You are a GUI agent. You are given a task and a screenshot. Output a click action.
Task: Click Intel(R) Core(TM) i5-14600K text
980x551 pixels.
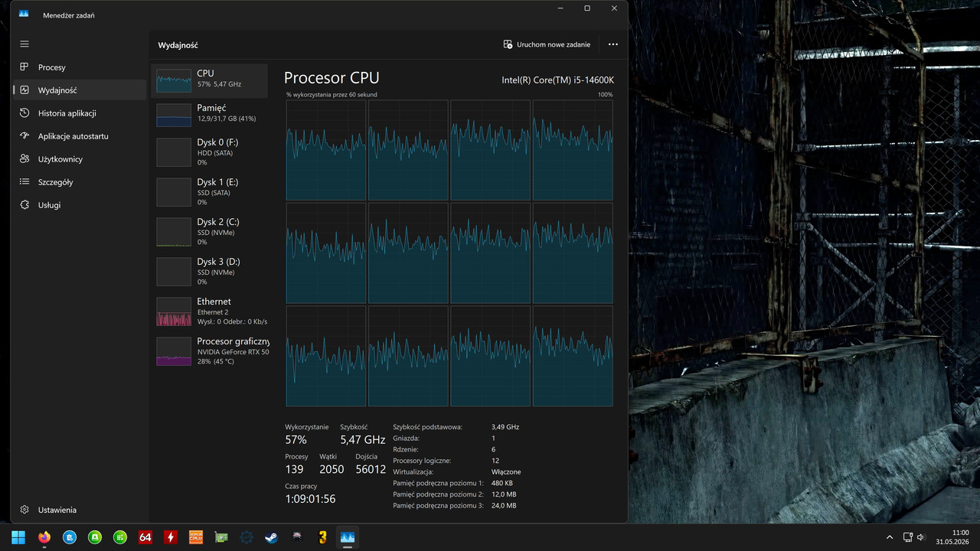click(x=557, y=80)
